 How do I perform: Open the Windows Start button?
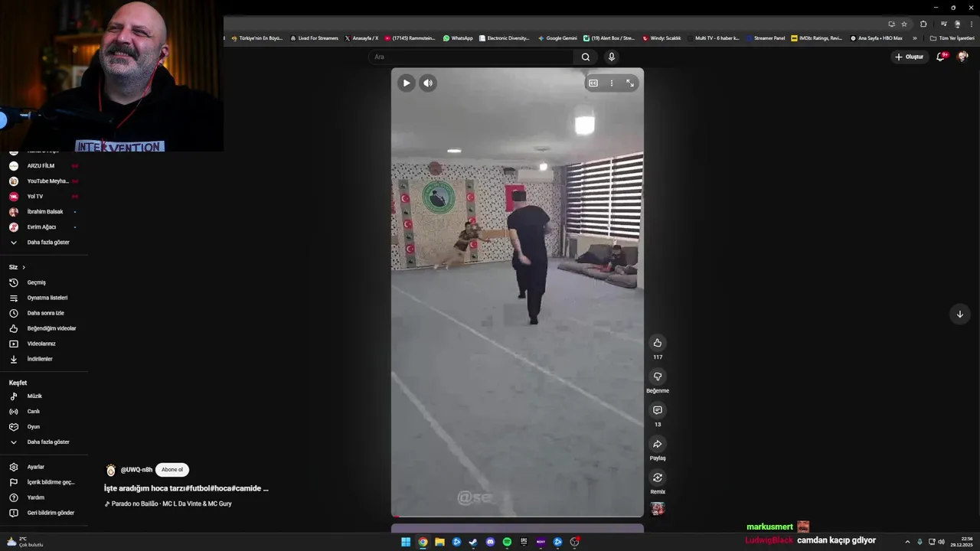pos(406,542)
